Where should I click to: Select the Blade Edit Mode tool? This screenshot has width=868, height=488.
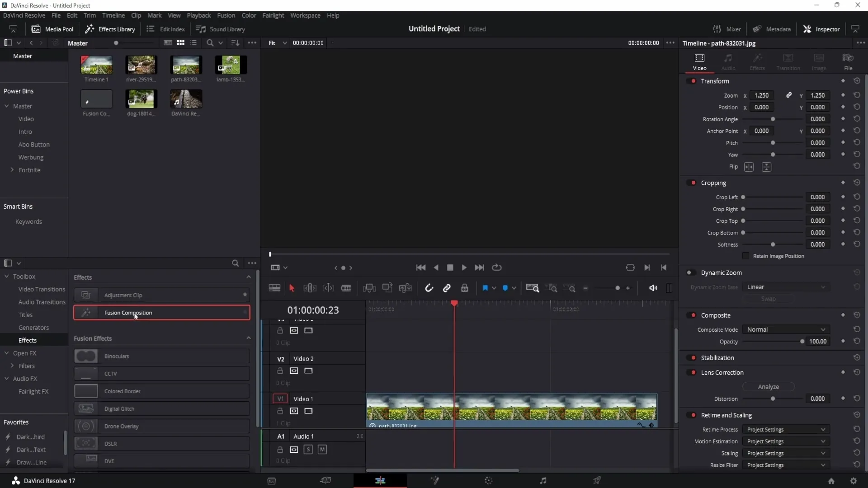[x=346, y=288]
